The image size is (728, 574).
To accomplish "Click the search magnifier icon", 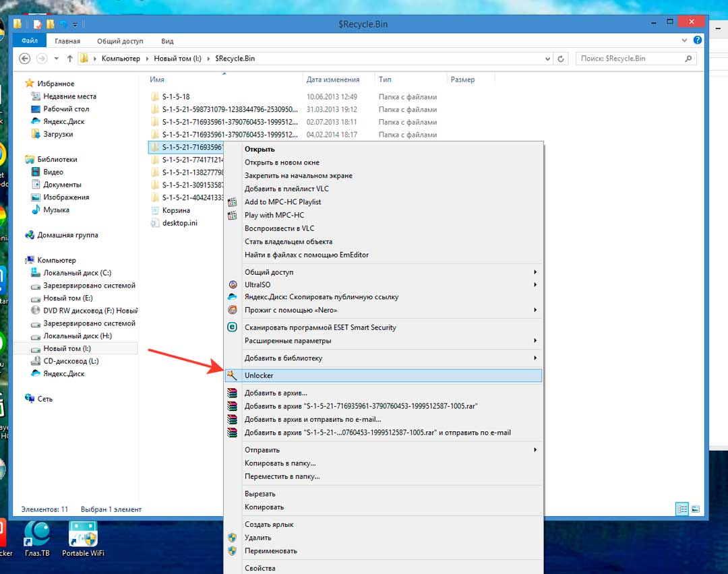I will point(688,59).
